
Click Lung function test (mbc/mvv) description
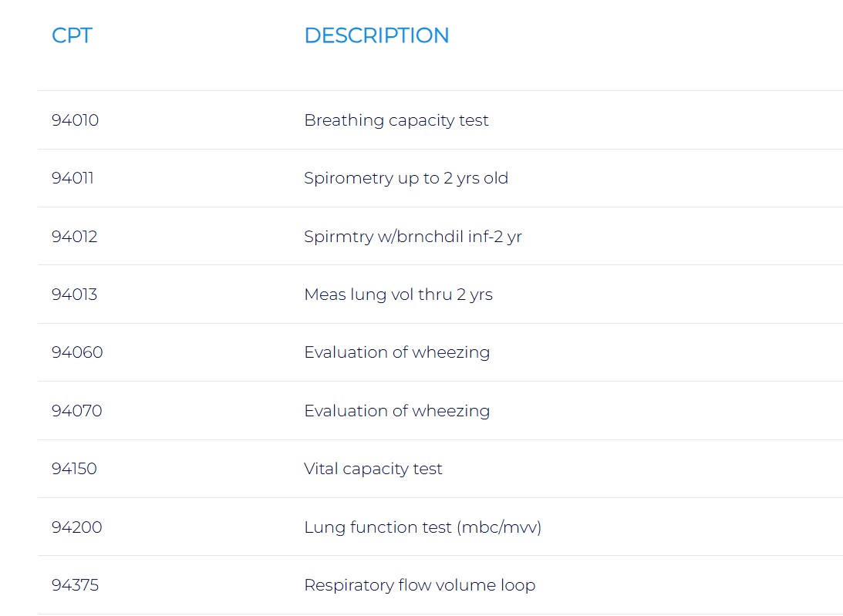click(423, 527)
